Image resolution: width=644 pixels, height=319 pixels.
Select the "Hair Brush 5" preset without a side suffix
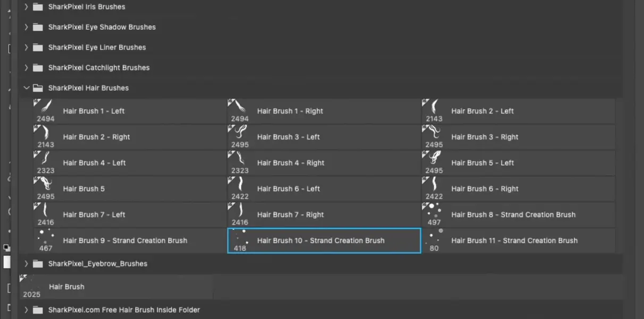[130, 189]
